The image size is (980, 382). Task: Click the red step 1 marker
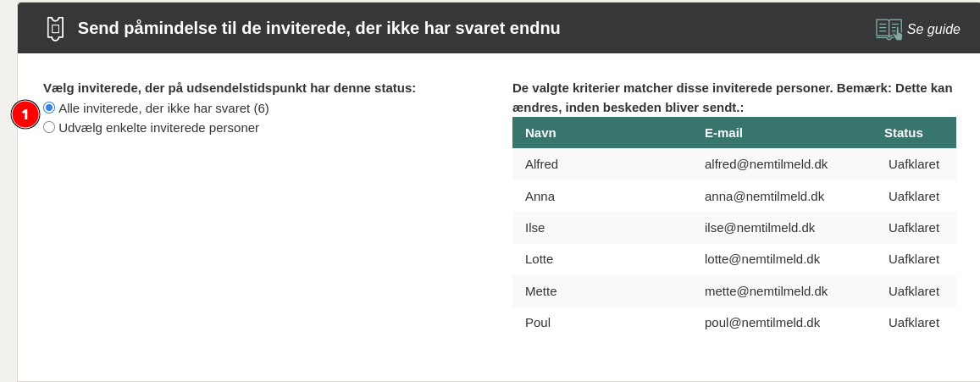click(x=25, y=114)
